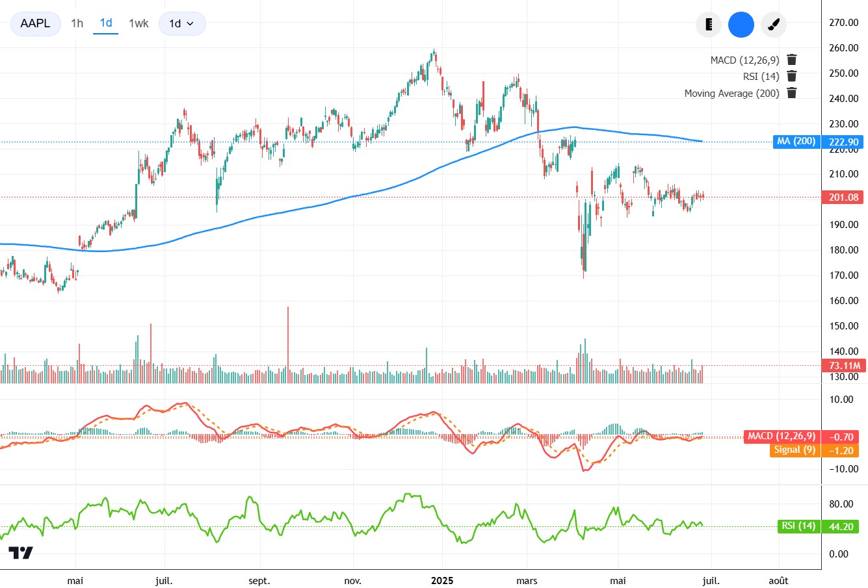The image size is (868, 588).
Task: Click the 44.20 RSI value label
Action: pyautogui.click(x=841, y=526)
